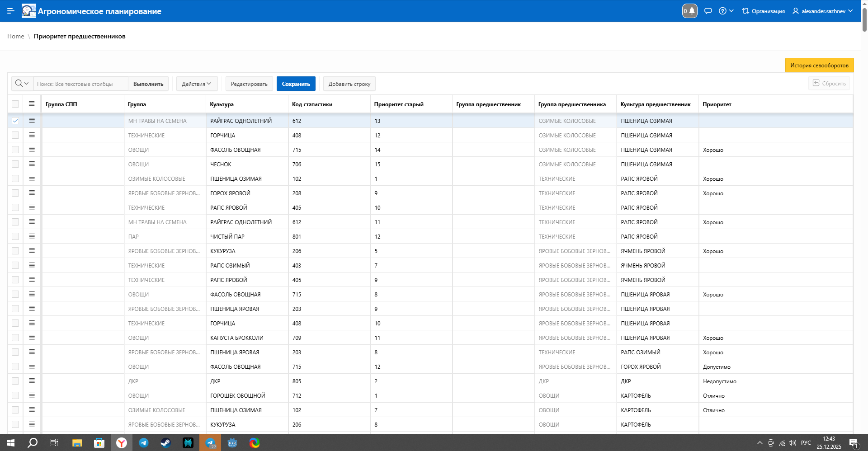Screen dimensions: 868x451
Task: Go to Home breadcrumb link
Action: tap(16, 36)
